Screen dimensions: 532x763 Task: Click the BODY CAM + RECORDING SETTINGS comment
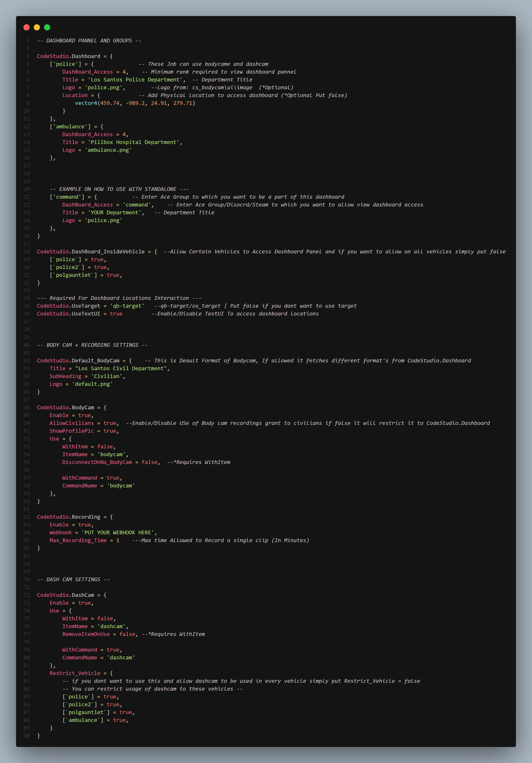coord(92,345)
